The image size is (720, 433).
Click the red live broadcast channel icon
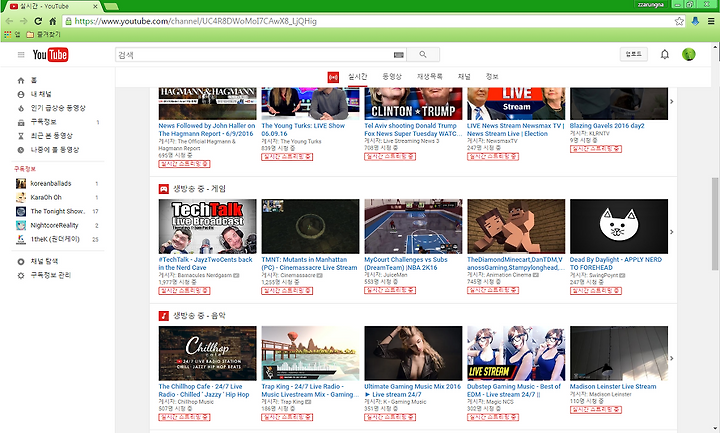[333, 77]
